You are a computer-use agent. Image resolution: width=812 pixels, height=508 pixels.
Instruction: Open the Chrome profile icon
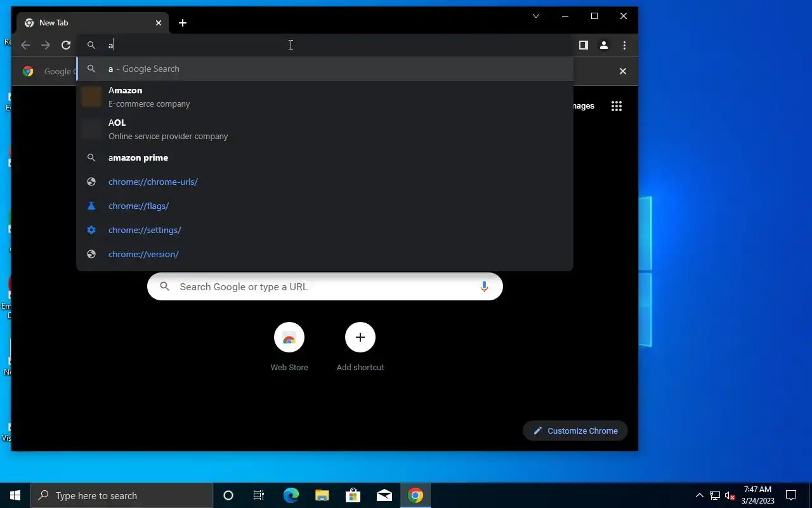(x=604, y=45)
